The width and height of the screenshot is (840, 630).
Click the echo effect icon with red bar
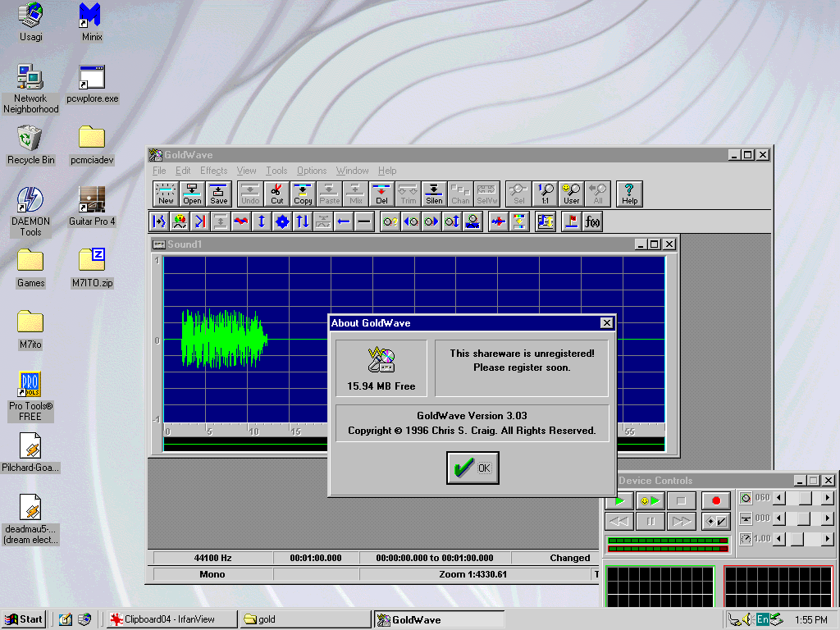pyautogui.click(x=200, y=221)
